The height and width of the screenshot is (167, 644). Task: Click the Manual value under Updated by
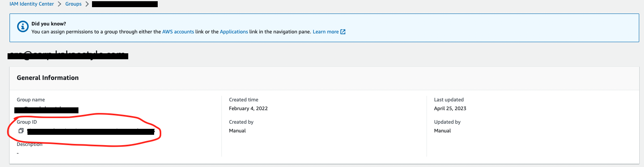pos(442,131)
